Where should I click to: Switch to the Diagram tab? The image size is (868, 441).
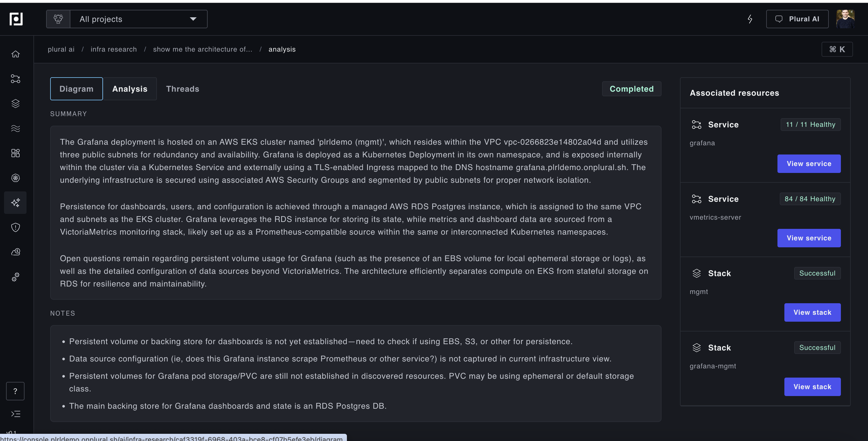(x=76, y=89)
